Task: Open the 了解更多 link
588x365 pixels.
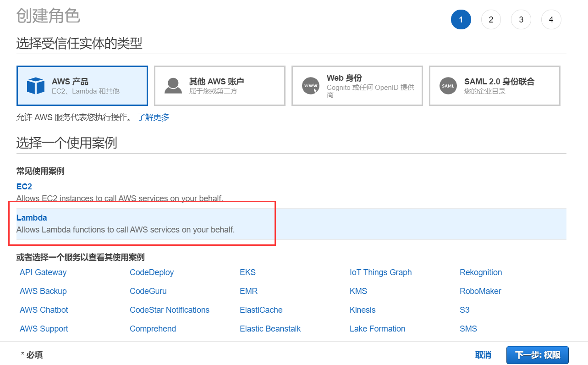Action: pyautogui.click(x=154, y=117)
